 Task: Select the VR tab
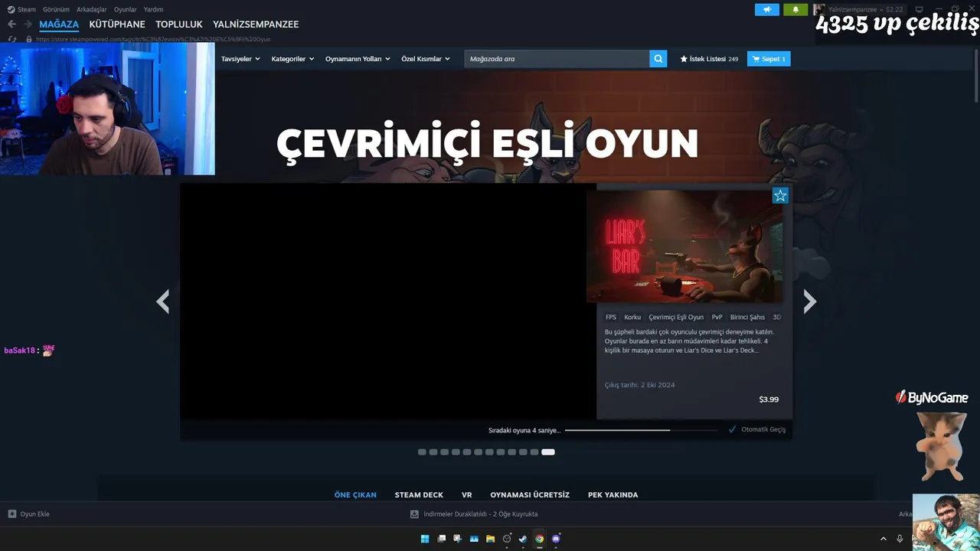click(x=467, y=495)
